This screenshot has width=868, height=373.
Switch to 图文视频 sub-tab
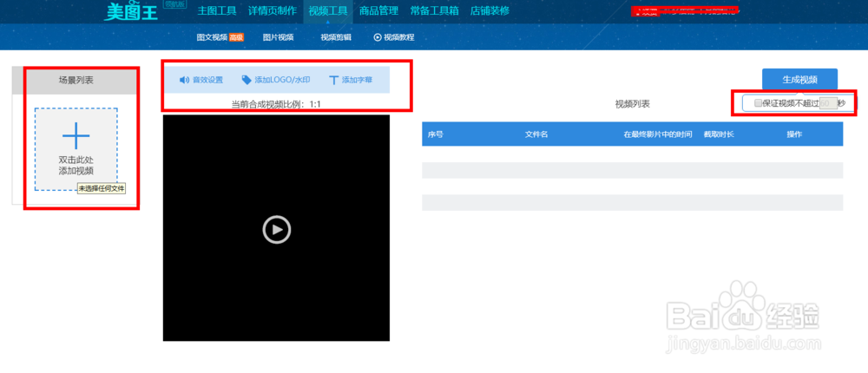click(212, 37)
